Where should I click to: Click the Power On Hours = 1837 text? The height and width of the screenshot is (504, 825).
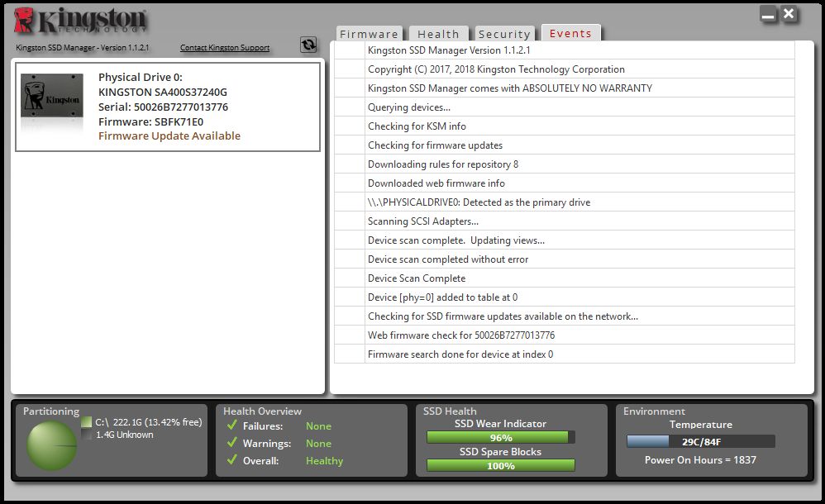(x=700, y=460)
